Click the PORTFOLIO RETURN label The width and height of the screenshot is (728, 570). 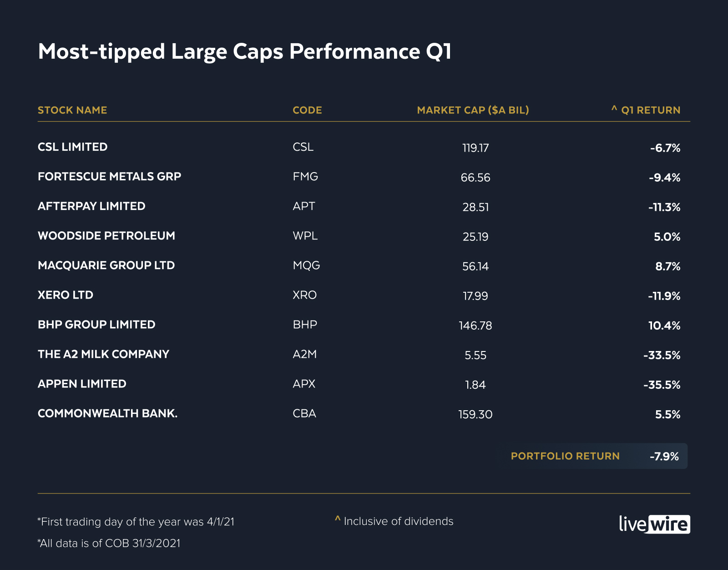click(x=565, y=456)
